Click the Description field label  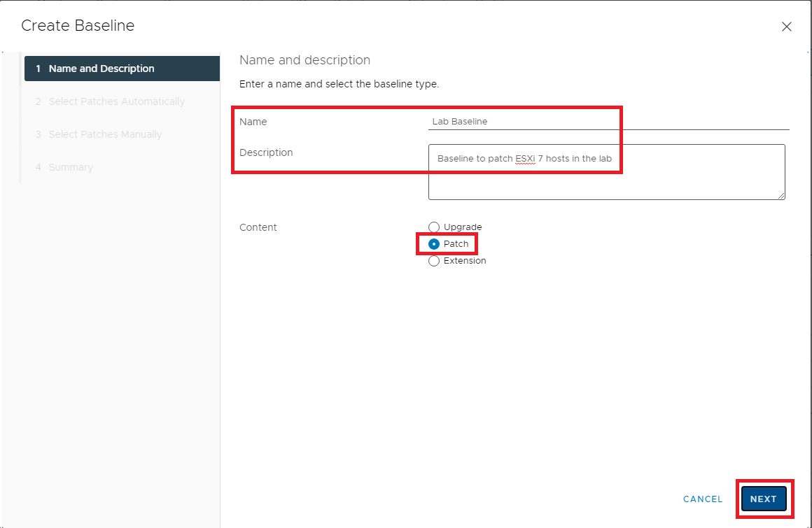point(266,152)
